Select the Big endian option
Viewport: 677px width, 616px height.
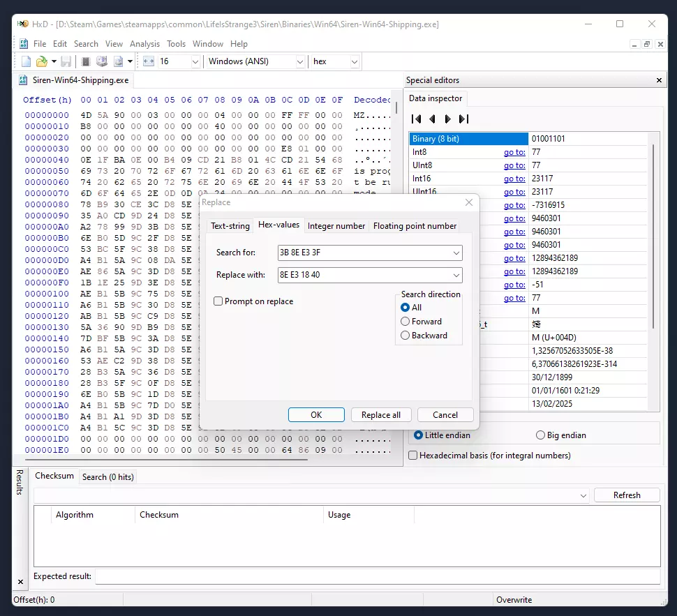pos(540,435)
